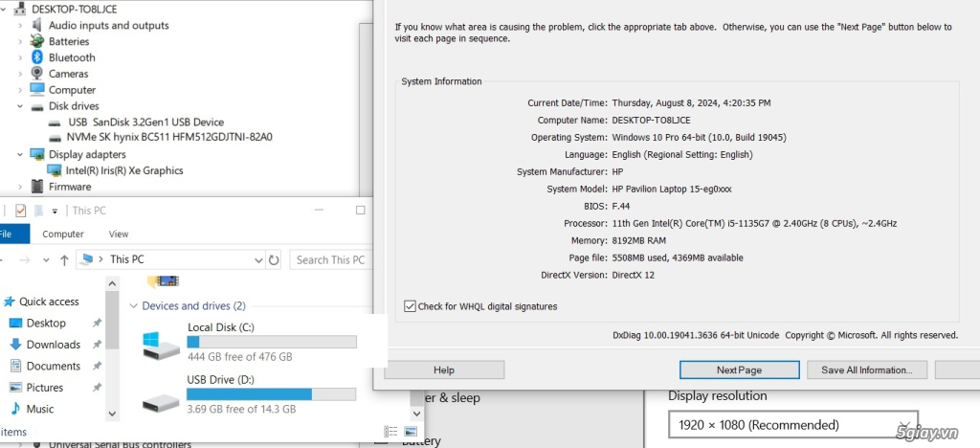Click the Videos folder icon in This PC
Viewport: 980px width, 448px height.
click(x=163, y=281)
